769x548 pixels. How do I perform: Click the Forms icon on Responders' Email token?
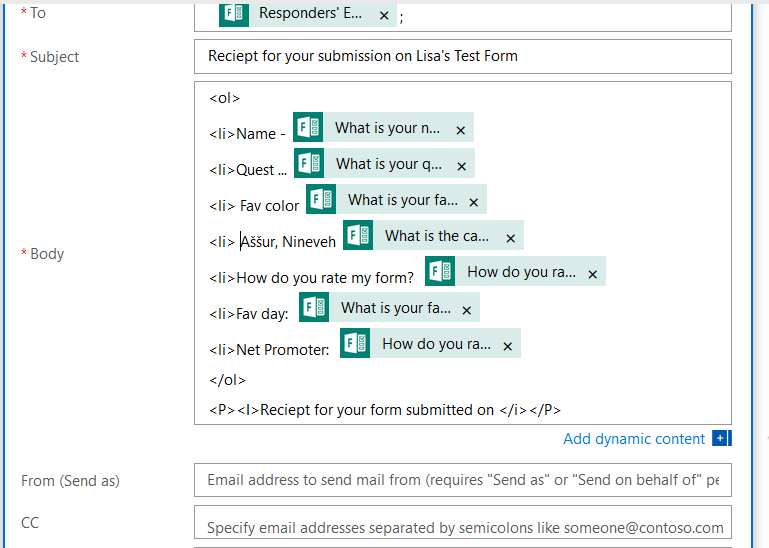[x=234, y=13]
